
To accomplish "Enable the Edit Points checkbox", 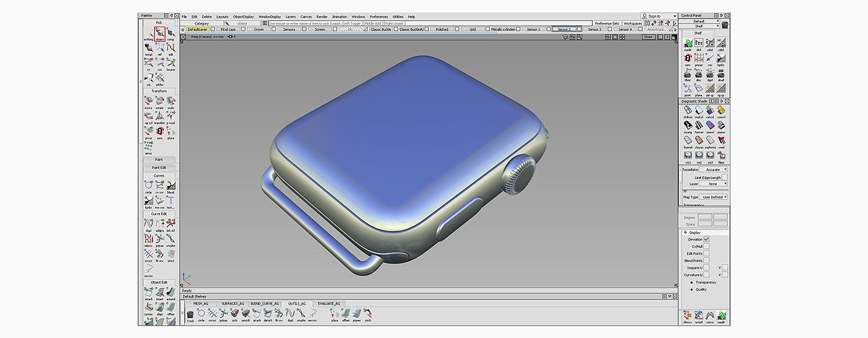I will (706, 254).
